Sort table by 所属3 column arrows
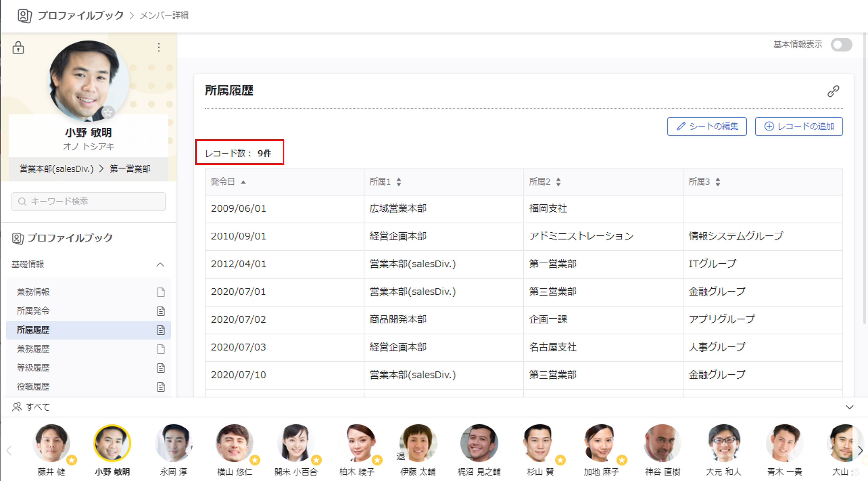The image size is (868, 481). tap(718, 182)
